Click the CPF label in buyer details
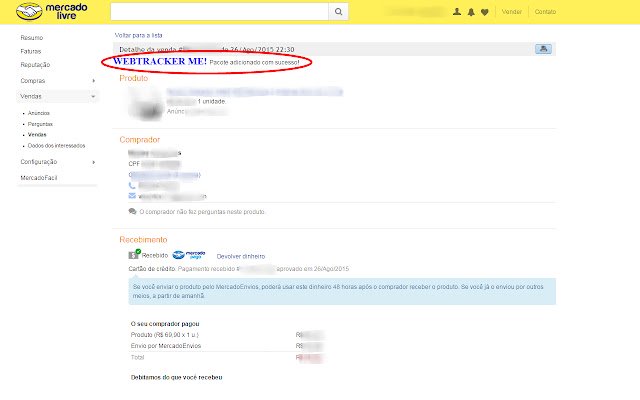Screen dimensions: 640x400 point(134,164)
